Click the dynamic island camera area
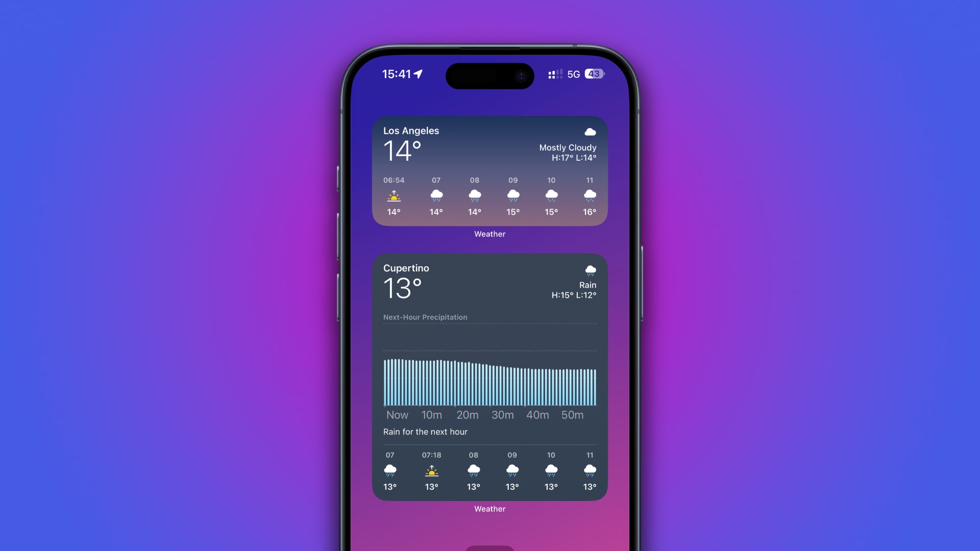This screenshot has height=551, width=980. [522, 76]
